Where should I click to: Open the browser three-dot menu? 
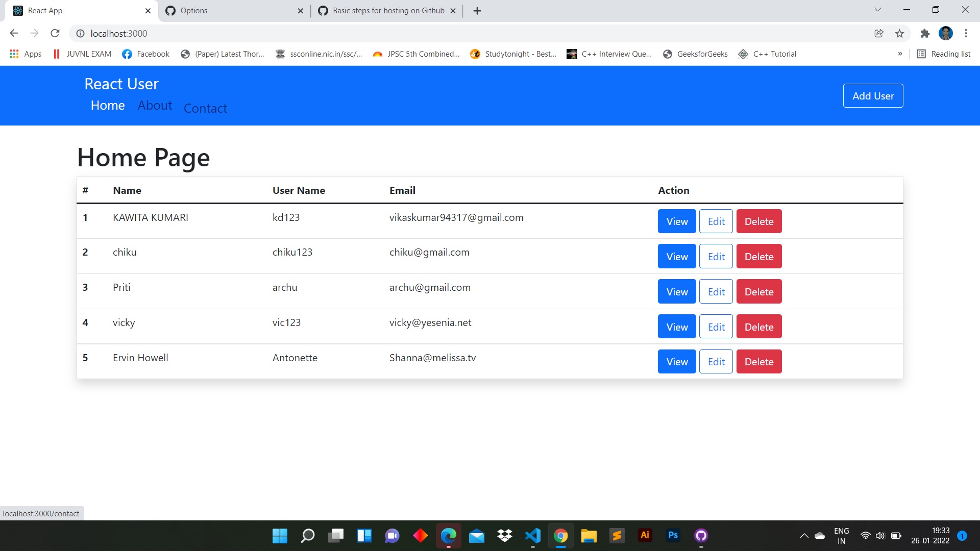coord(966,33)
